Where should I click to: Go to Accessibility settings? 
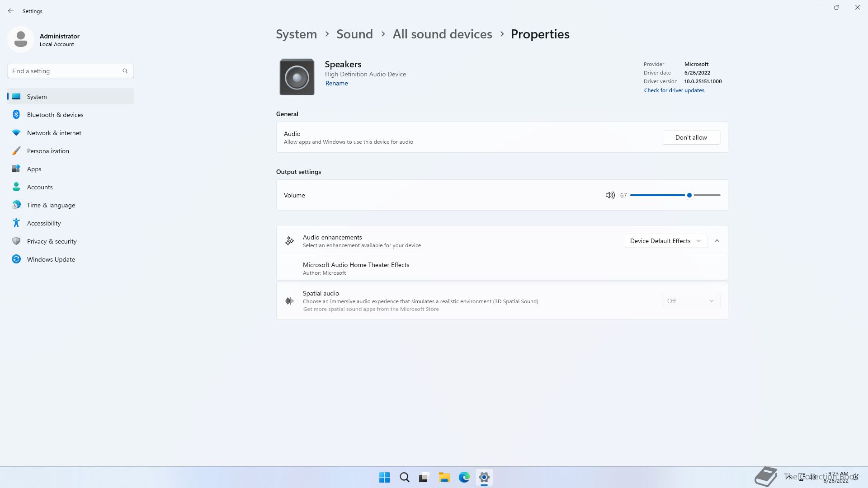tap(43, 223)
